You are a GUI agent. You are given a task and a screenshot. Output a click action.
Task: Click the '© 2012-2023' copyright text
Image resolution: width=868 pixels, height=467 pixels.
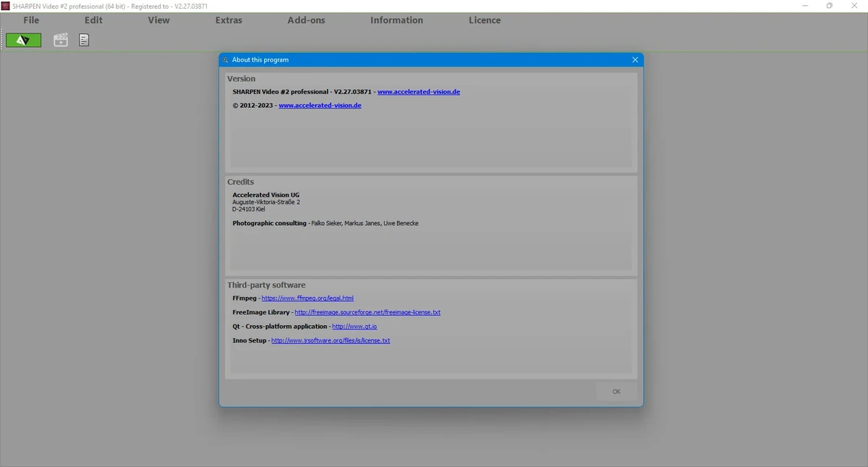252,106
